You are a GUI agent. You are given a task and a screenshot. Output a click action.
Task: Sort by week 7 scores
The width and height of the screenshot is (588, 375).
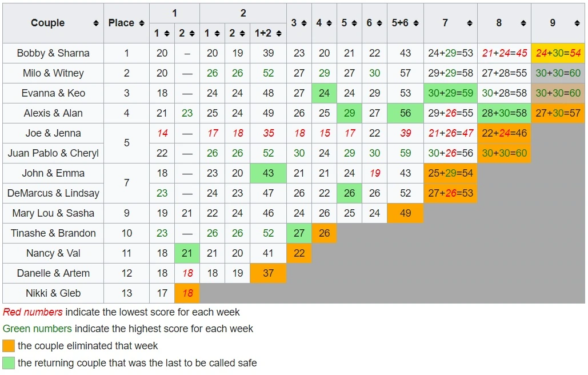click(x=470, y=23)
